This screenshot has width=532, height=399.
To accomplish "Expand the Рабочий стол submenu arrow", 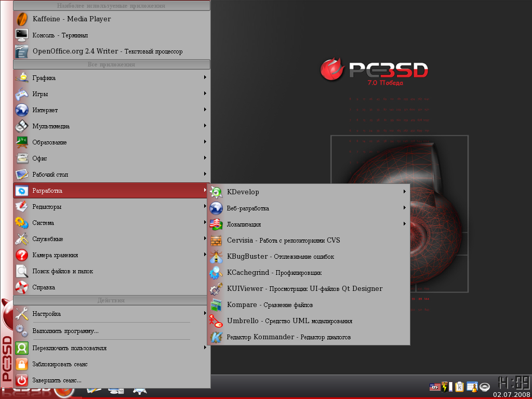I will [205, 174].
